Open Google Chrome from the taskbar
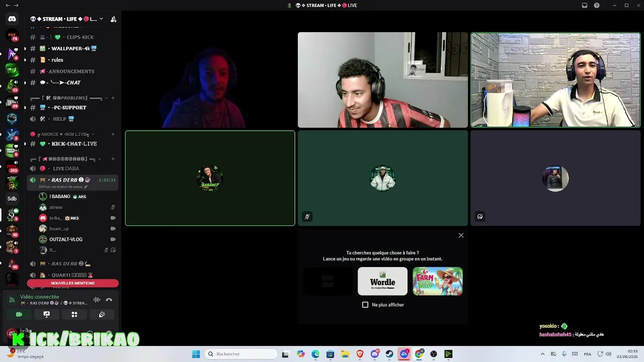The image size is (644, 362). click(x=419, y=354)
